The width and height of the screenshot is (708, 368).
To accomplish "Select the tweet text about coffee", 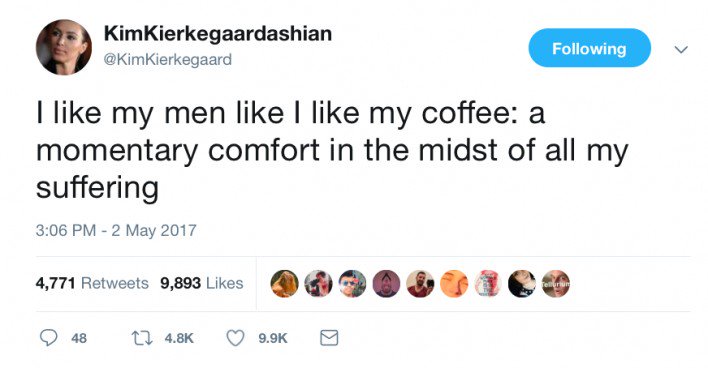I will [332, 150].
